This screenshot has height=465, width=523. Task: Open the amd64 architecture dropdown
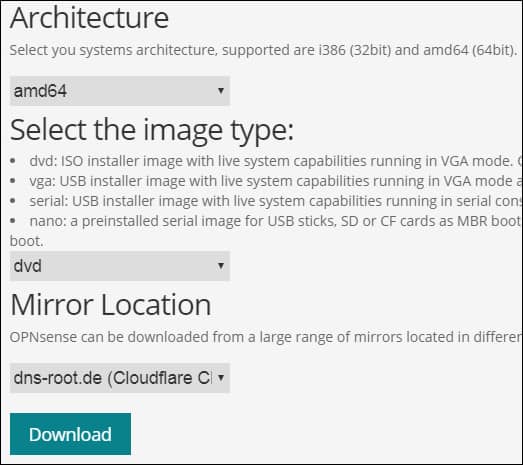pos(120,91)
